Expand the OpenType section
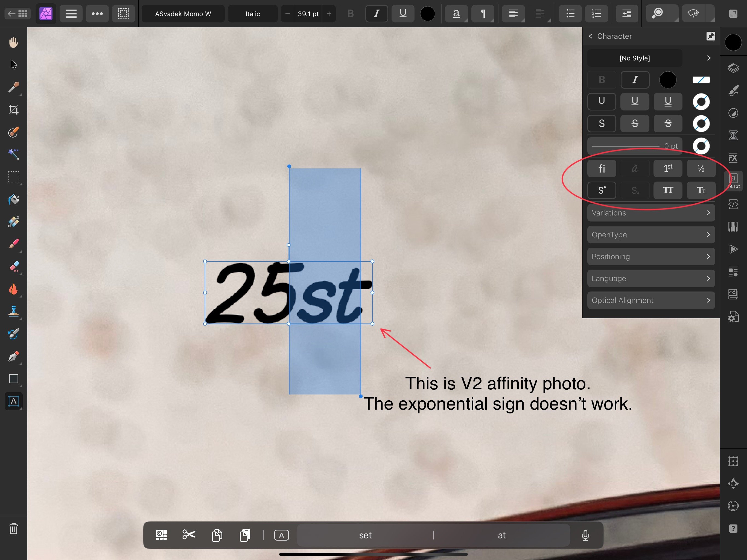This screenshot has height=560, width=747. pyautogui.click(x=651, y=234)
